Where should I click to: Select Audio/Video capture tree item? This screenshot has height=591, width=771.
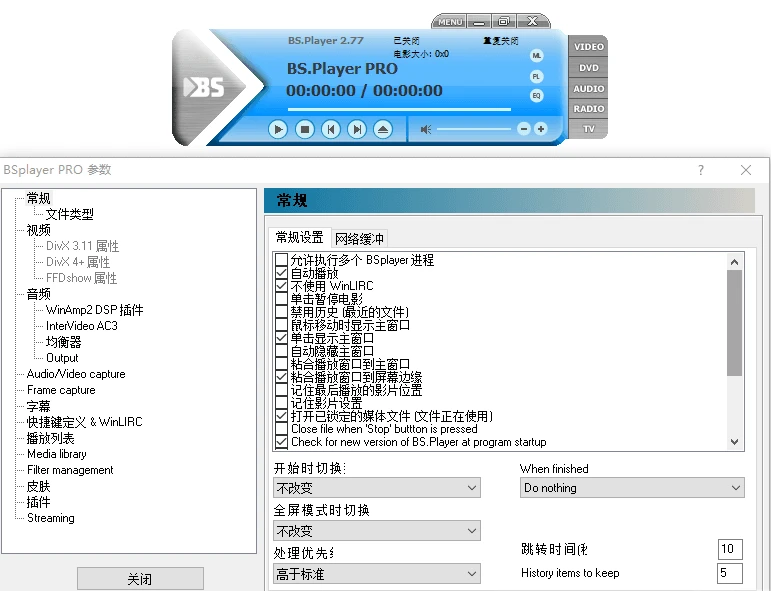[76, 374]
